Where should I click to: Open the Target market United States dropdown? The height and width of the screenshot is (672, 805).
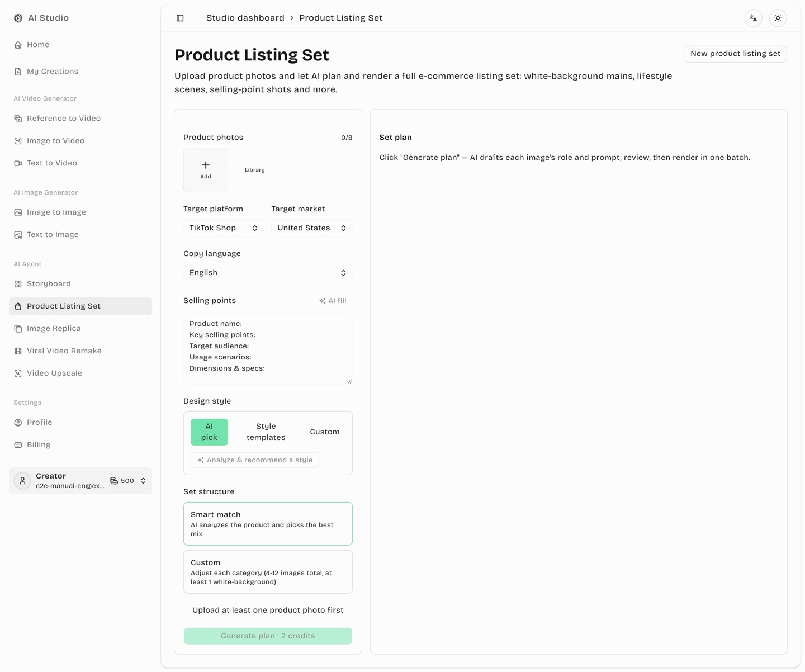click(x=312, y=228)
